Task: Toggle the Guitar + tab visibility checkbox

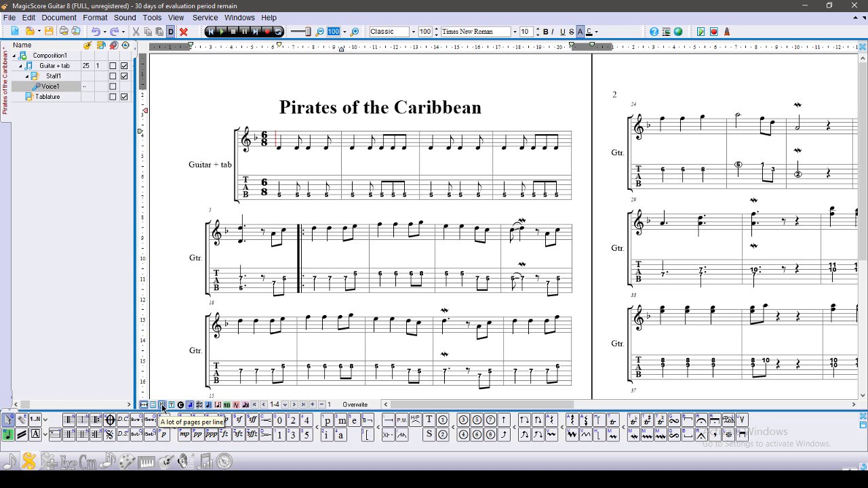Action: pos(124,66)
